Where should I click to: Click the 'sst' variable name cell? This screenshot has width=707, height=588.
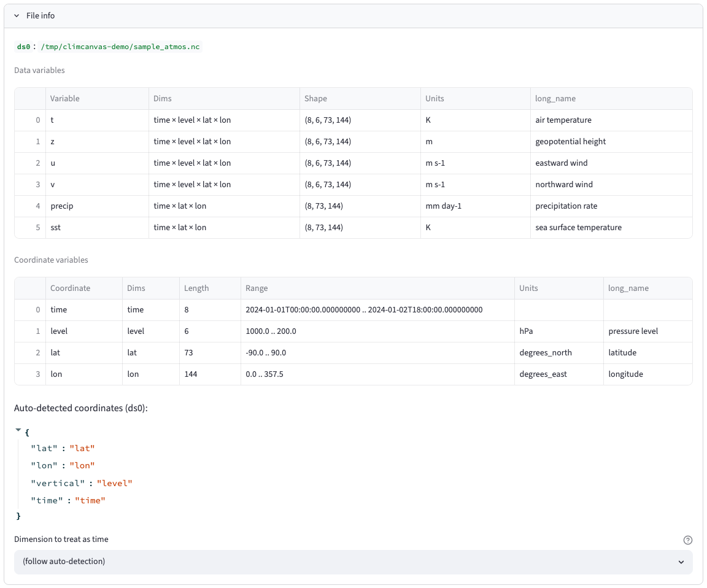point(97,228)
